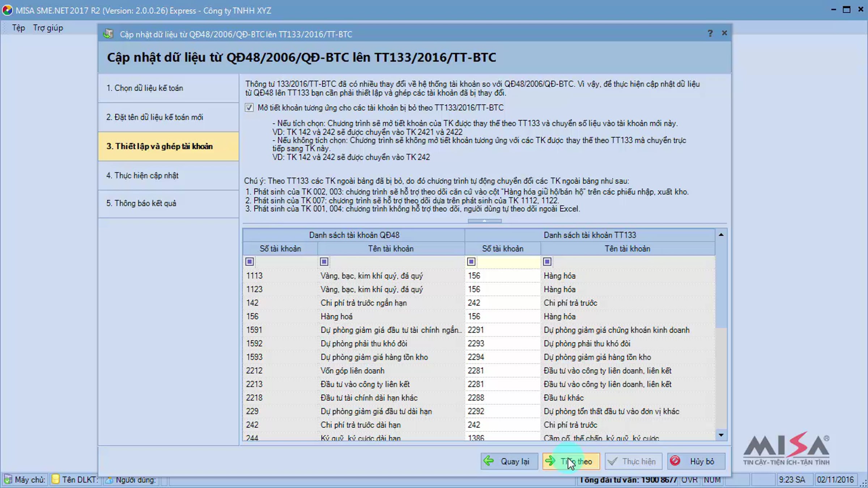
Task: Click the Hủy bỏ button
Action: click(x=696, y=461)
